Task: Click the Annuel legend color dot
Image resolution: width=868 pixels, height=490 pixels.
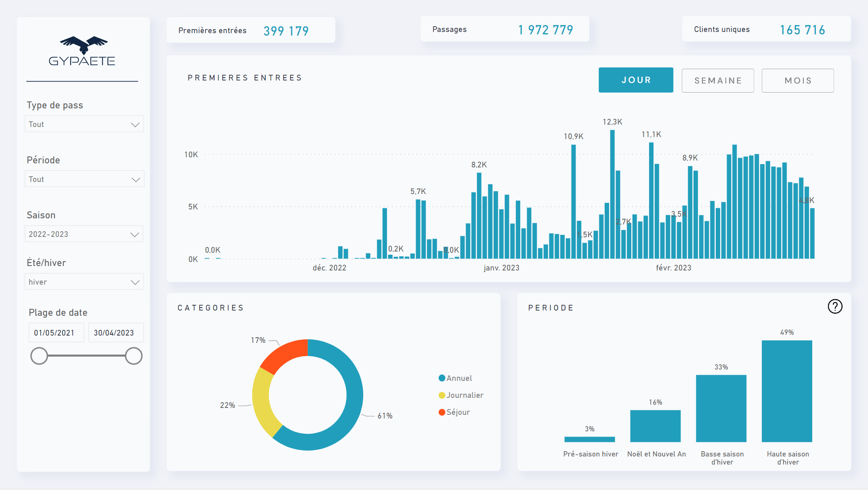Action: click(442, 378)
